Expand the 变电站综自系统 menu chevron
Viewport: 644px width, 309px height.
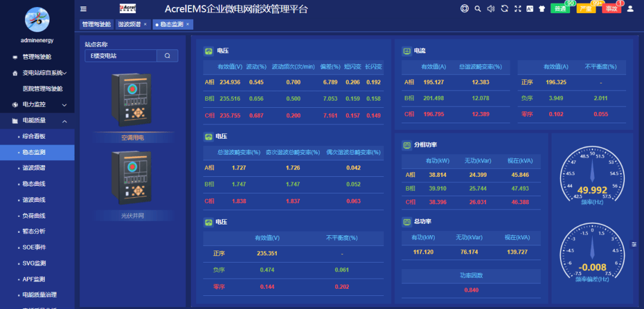(x=65, y=73)
